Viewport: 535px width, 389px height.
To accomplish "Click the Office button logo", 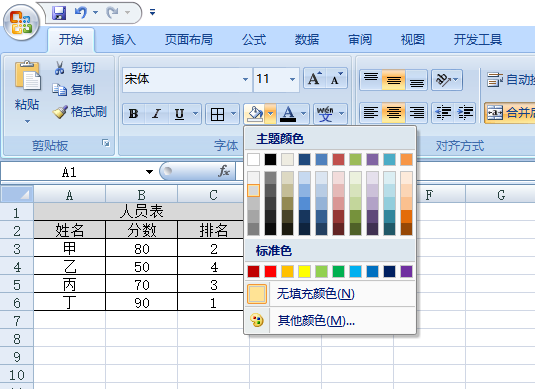I will pos(21,23).
